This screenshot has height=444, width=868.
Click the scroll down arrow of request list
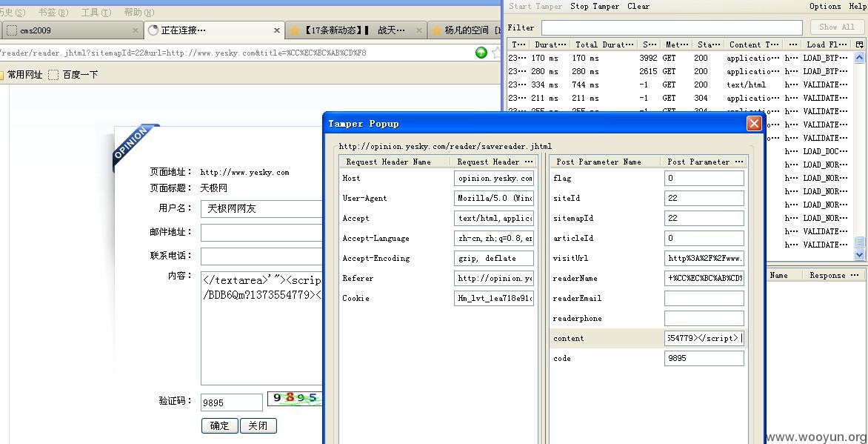point(859,254)
